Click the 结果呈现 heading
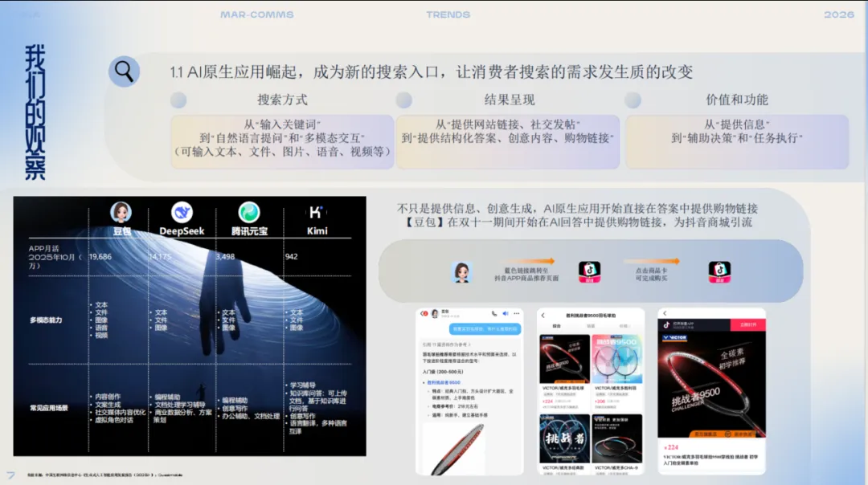Image resolution: width=868 pixels, height=485 pixels. [510, 100]
